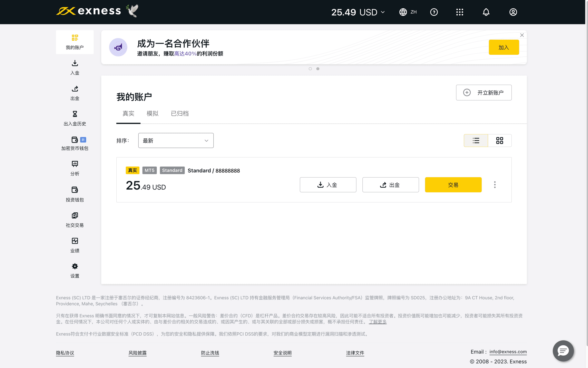Open the user profile icon
The image size is (588, 368).
pos(513,12)
